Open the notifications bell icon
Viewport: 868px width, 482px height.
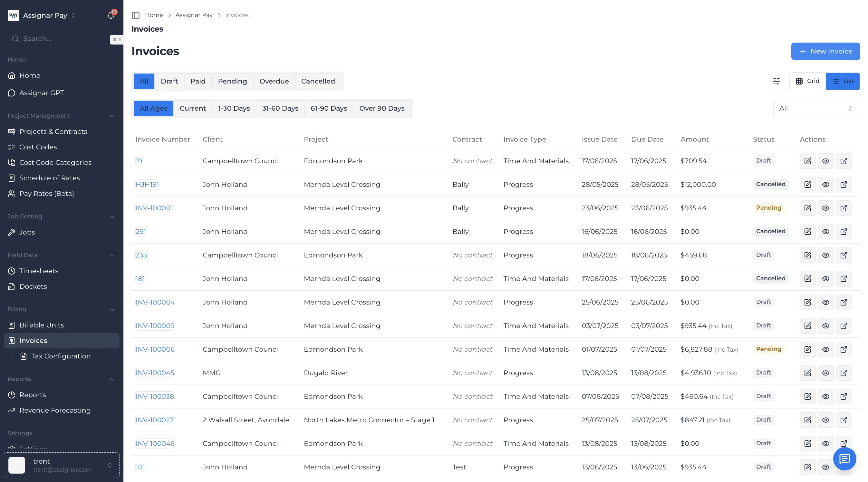(111, 15)
